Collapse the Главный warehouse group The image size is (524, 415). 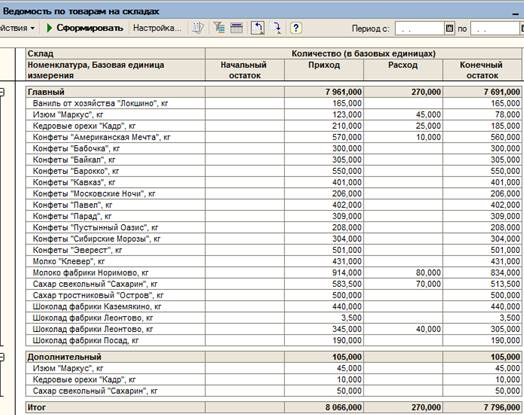tap(2, 92)
